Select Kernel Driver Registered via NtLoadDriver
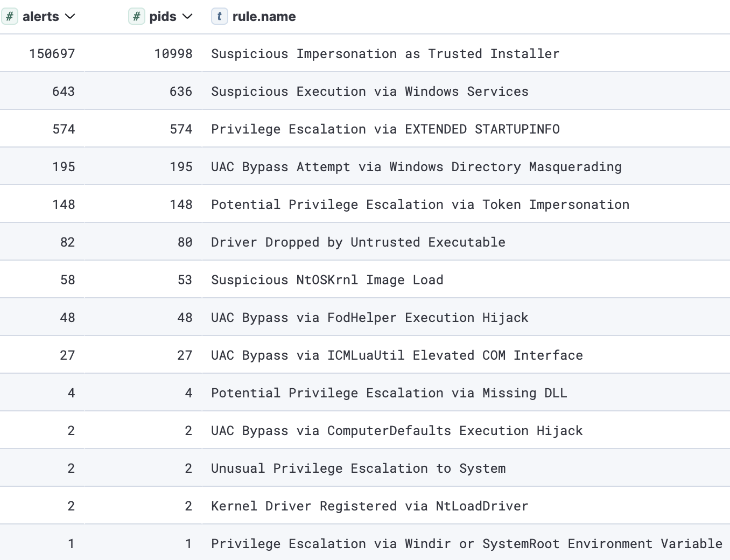 369,506
